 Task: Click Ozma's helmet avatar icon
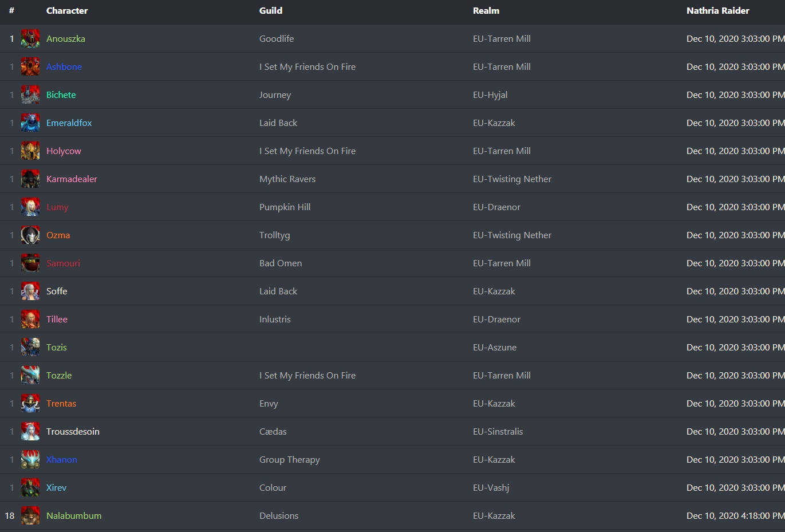30,235
